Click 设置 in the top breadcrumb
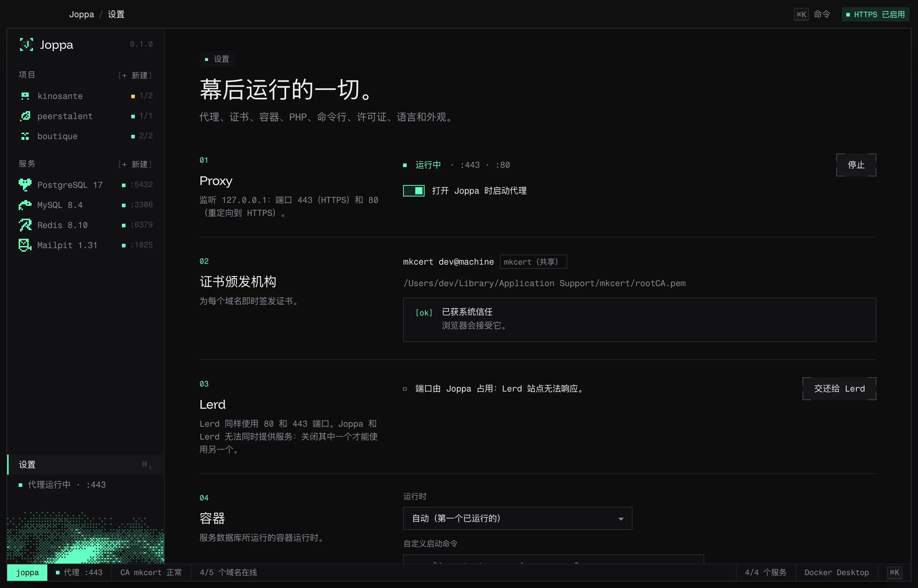 116,14
